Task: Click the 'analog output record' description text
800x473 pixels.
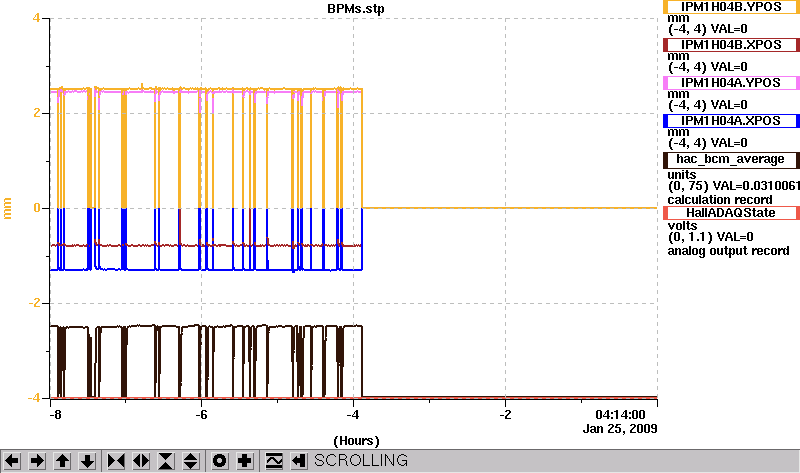Action: pyautogui.click(x=728, y=251)
